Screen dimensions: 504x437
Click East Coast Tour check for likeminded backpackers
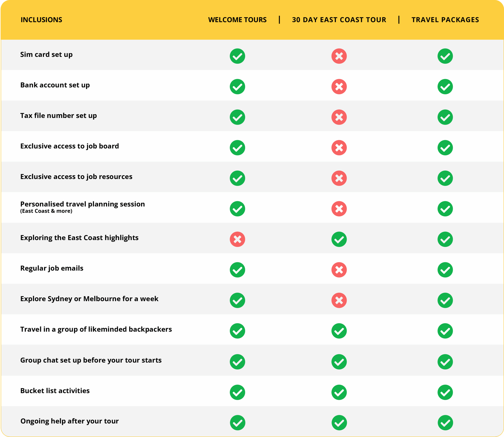pos(339,331)
